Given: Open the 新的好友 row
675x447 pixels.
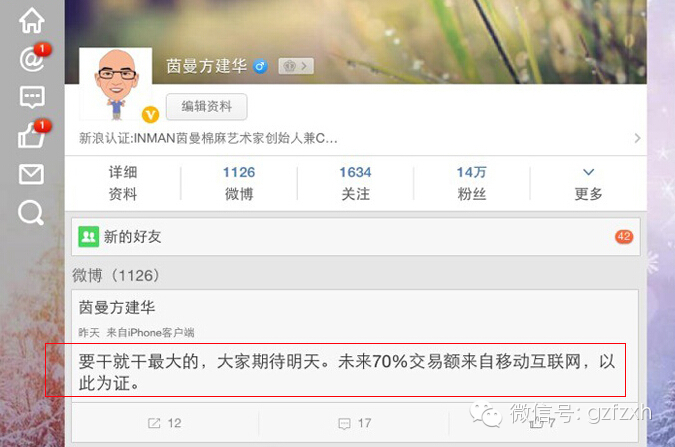Looking at the screenshot, I should point(356,236).
